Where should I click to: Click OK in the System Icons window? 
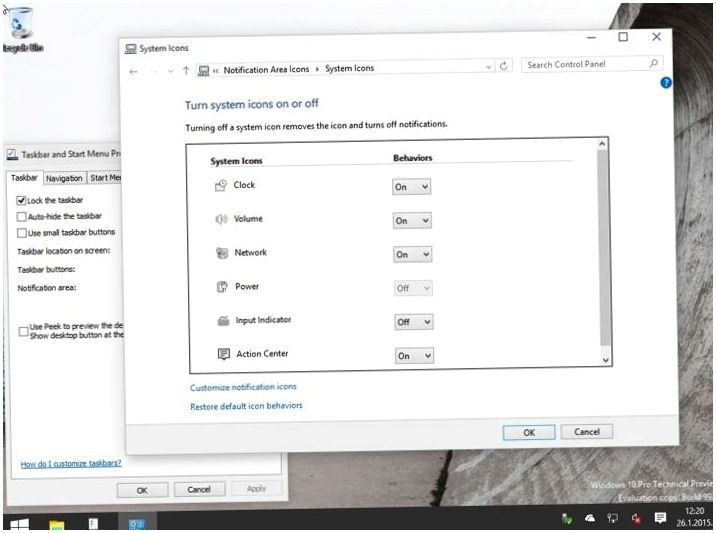529,433
